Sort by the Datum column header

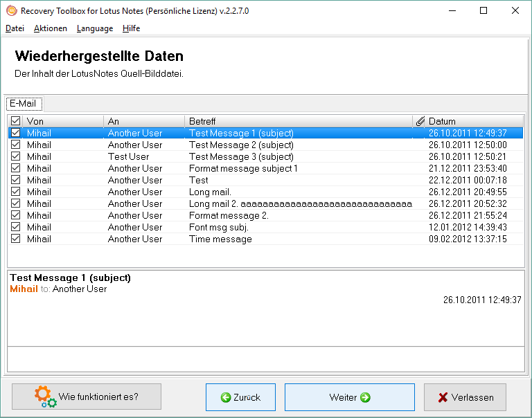tap(474, 121)
